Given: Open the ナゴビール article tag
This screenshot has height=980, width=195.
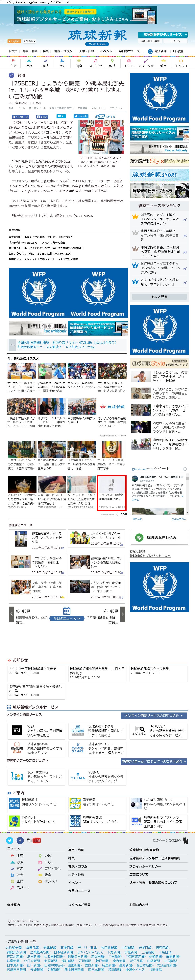Looking at the screenshot, I should 116,108.
